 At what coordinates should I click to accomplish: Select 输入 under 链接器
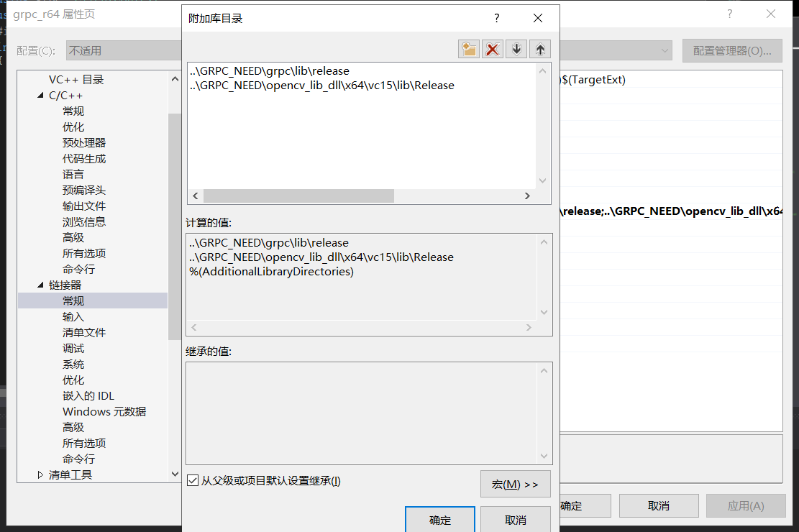coord(73,316)
